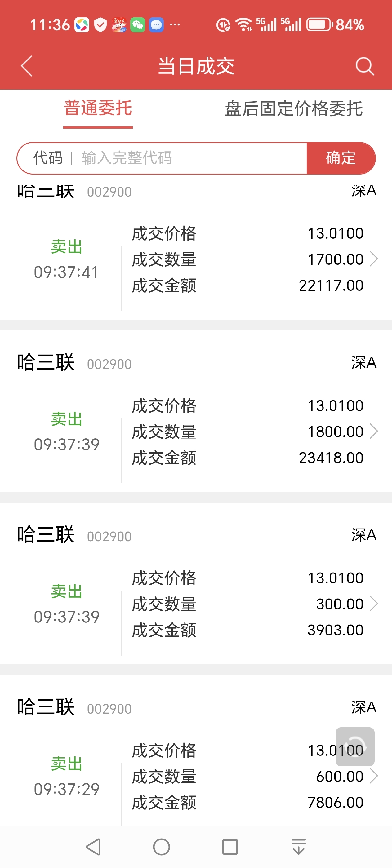Expand the 300.00 quantity trade details chevron
This screenshot has width=392, height=868.
[x=373, y=604]
